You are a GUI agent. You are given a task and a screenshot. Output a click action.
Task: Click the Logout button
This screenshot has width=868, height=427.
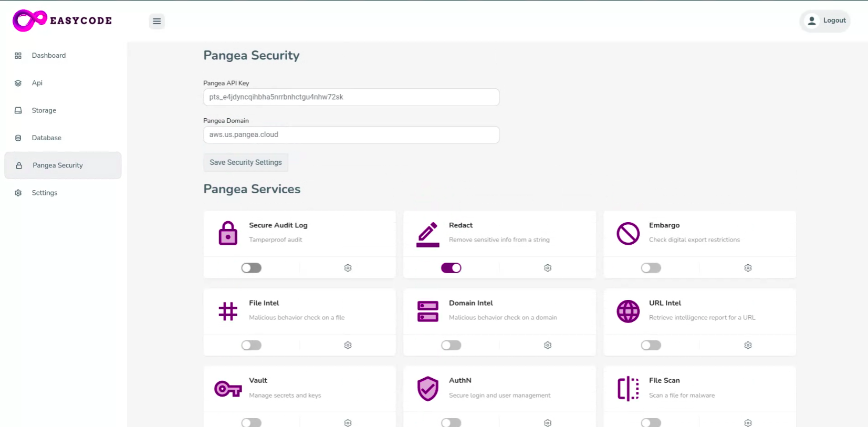[x=825, y=20]
